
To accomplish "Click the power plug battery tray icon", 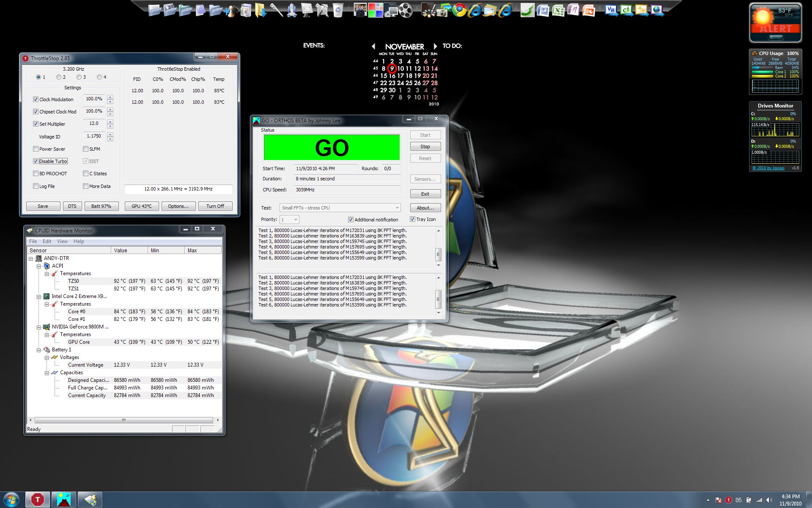I will (x=749, y=500).
